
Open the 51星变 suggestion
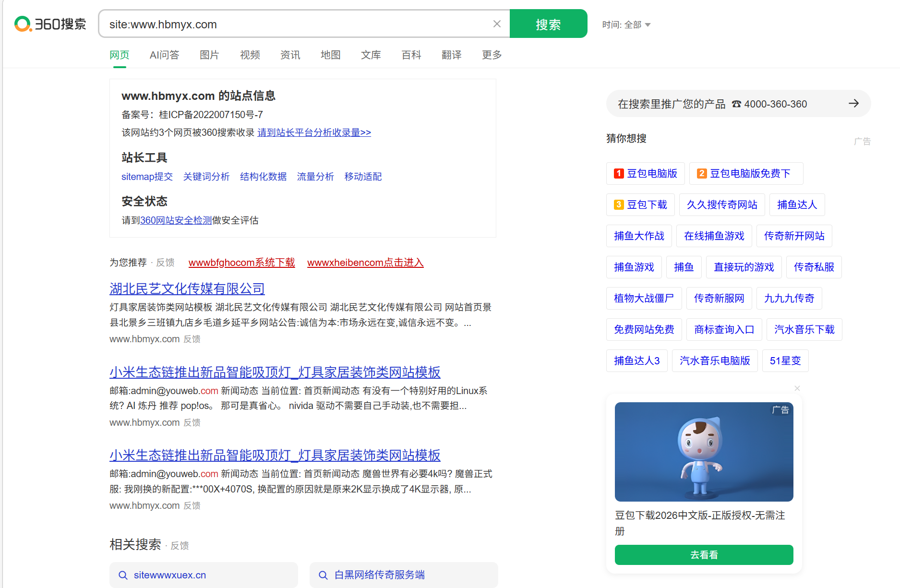tap(785, 360)
